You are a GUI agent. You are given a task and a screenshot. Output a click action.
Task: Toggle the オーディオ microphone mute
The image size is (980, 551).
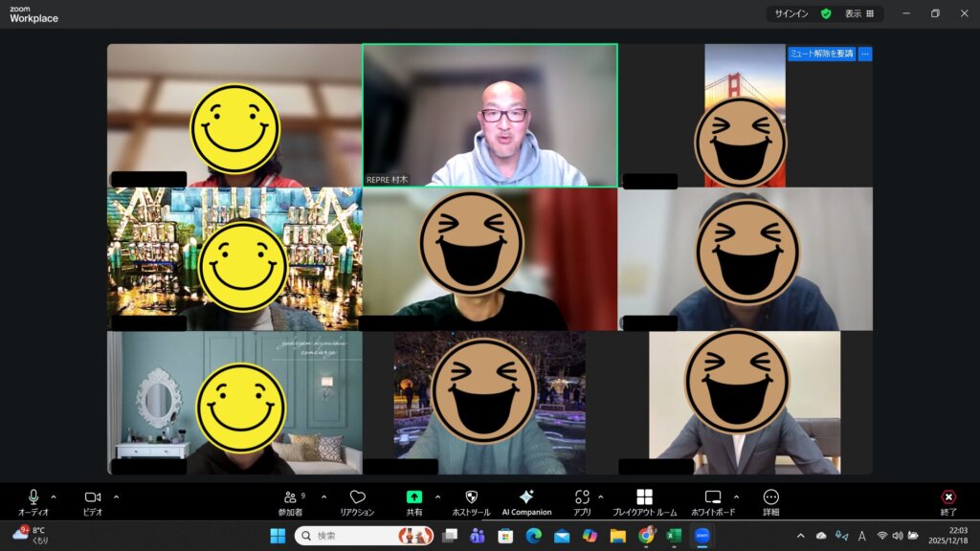[x=33, y=497]
